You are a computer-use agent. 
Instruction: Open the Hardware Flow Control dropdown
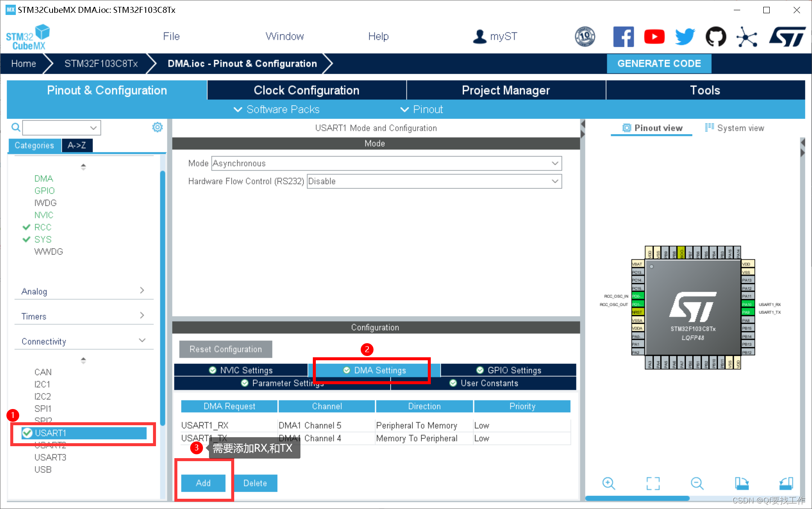pos(434,181)
